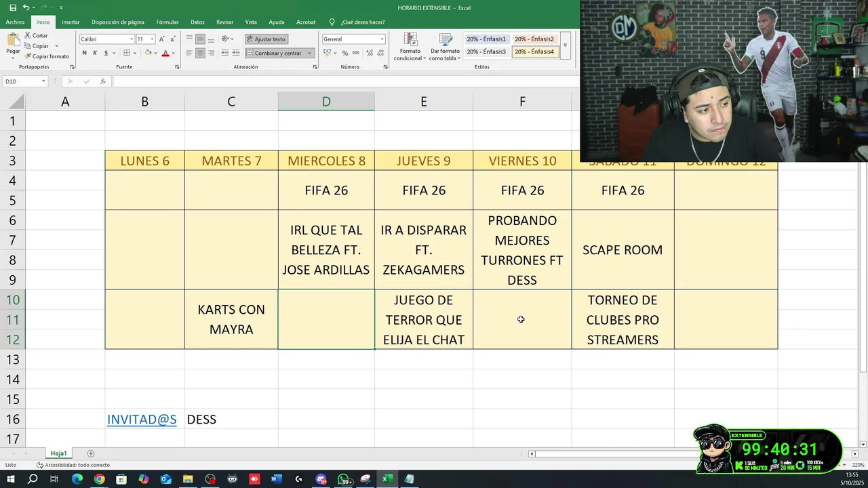Open Chrome from the taskbar
This screenshot has width=868, height=488.
point(99,479)
